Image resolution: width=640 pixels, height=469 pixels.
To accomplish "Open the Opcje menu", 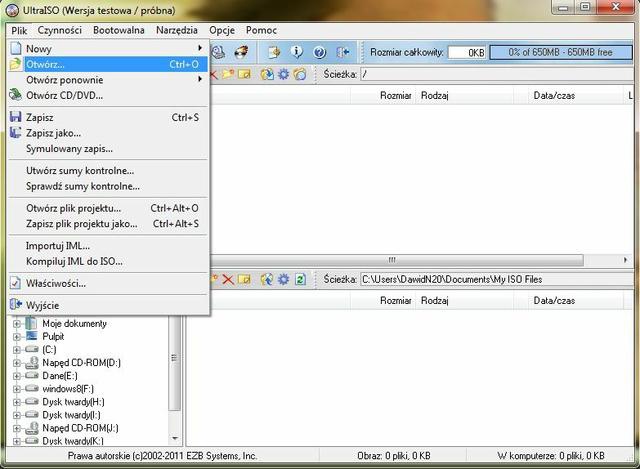I will pyautogui.click(x=222, y=30).
